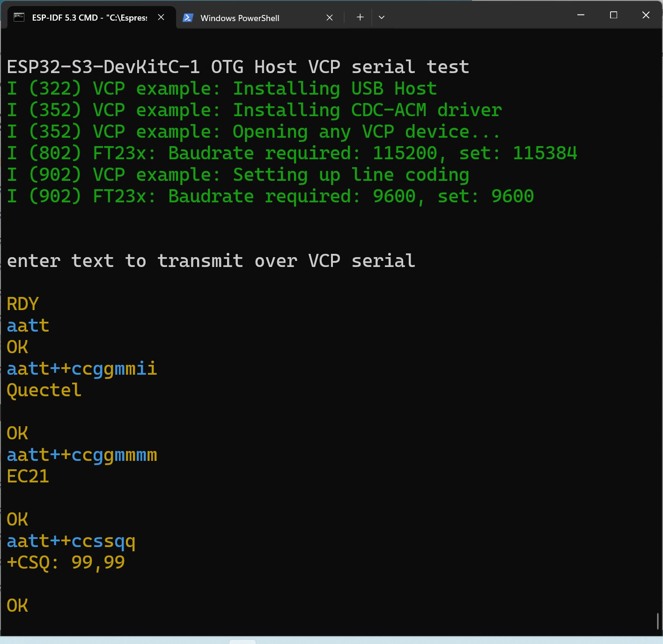This screenshot has width=663, height=644.
Task: Switch to the ESP-IDF 5.3 CMD tab
Action: tap(89, 18)
